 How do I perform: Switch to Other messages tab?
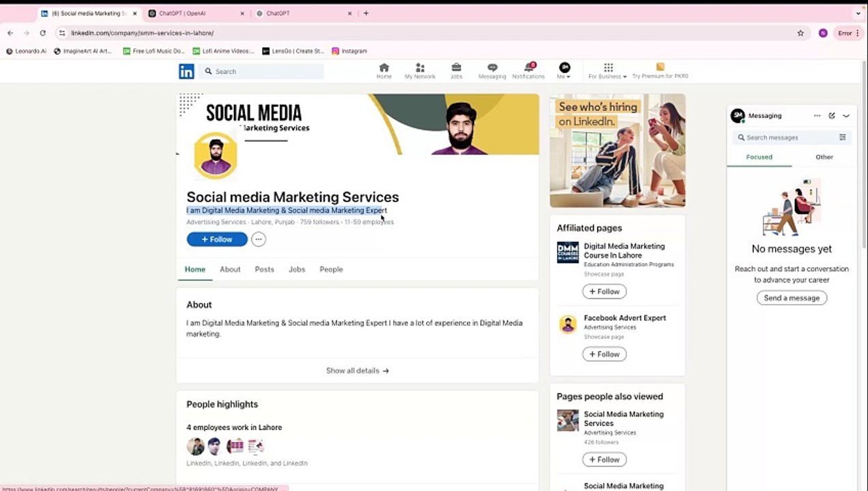(x=824, y=157)
